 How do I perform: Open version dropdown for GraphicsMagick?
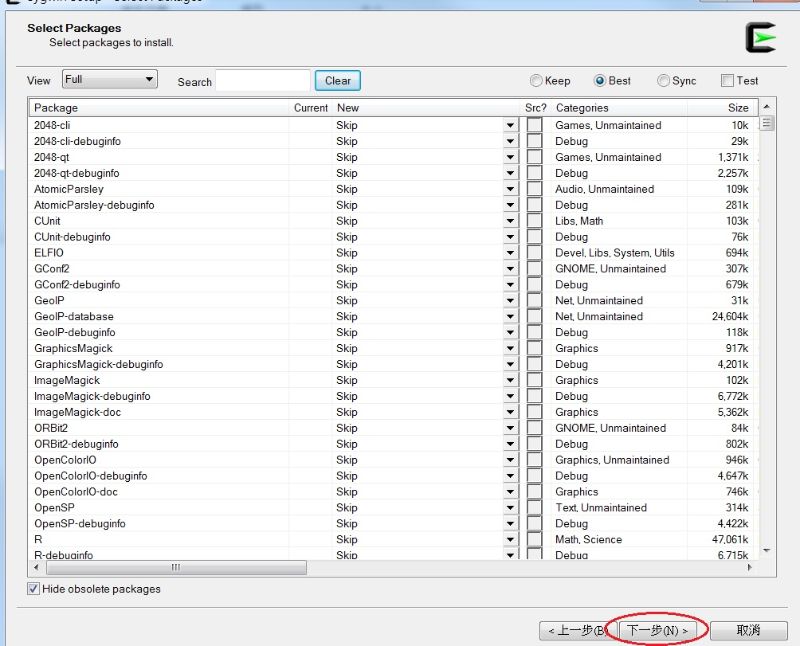pos(510,349)
